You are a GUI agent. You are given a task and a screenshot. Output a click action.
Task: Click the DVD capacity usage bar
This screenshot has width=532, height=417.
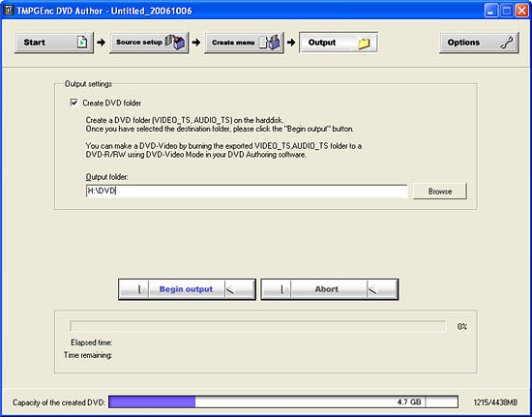(x=283, y=402)
